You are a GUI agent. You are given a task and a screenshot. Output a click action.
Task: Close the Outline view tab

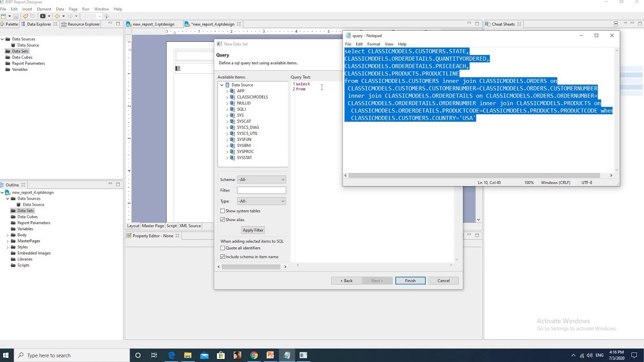coord(23,185)
